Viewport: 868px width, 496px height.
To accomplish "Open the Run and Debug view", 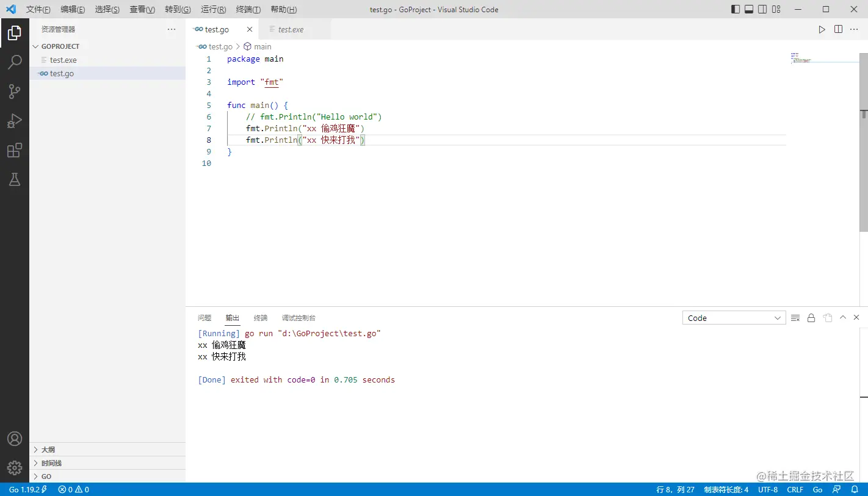I will point(15,121).
